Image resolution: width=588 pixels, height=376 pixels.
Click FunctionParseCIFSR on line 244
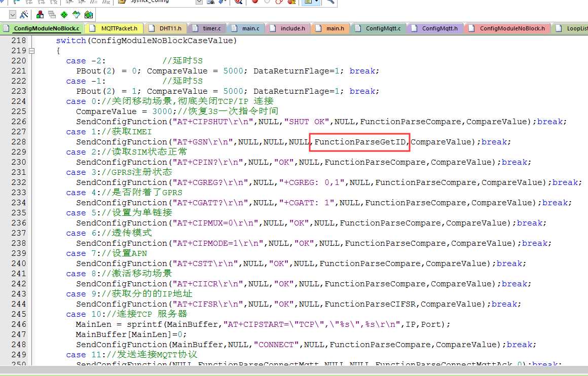(370, 304)
